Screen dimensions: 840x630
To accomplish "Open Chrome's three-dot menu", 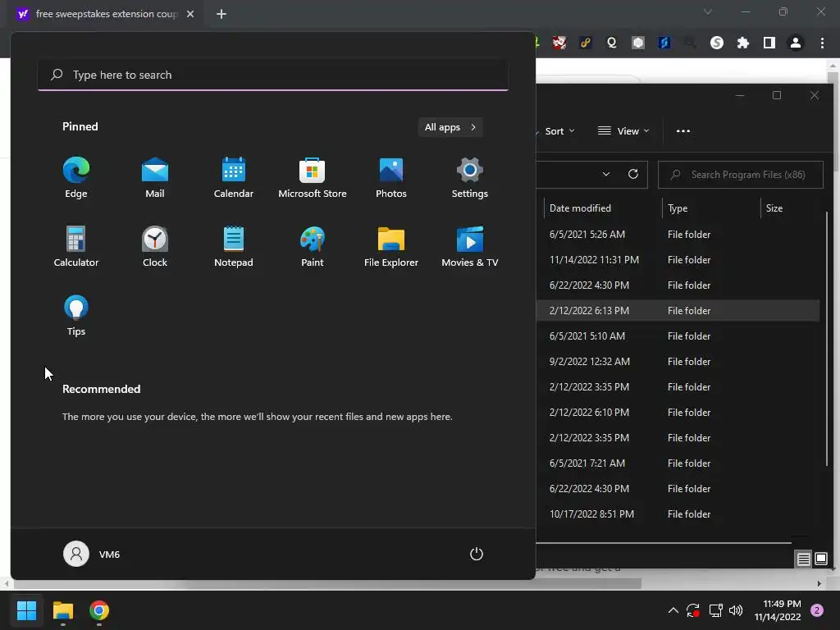I will [x=822, y=43].
